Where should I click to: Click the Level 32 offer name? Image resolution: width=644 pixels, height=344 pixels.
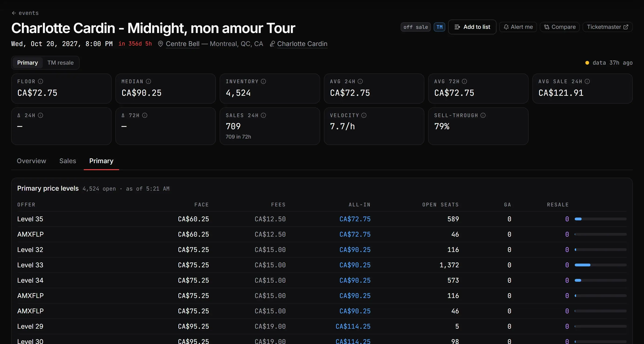[x=30, y=250]
